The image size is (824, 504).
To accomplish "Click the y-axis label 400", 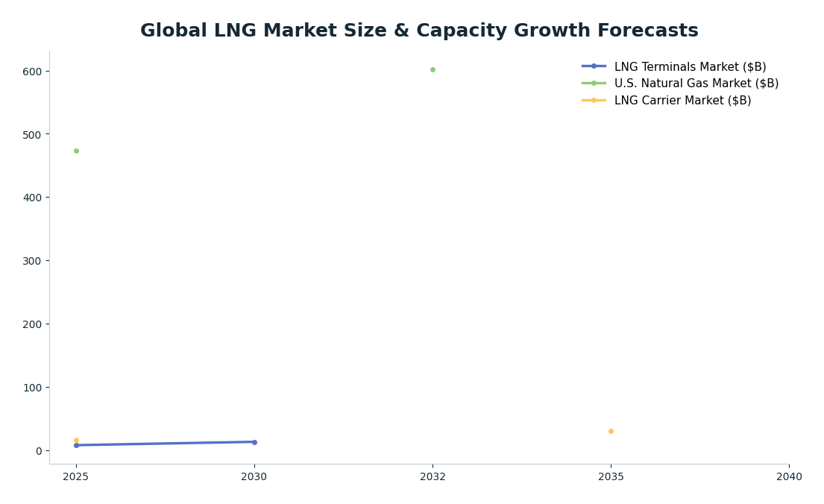I will 32,198.
